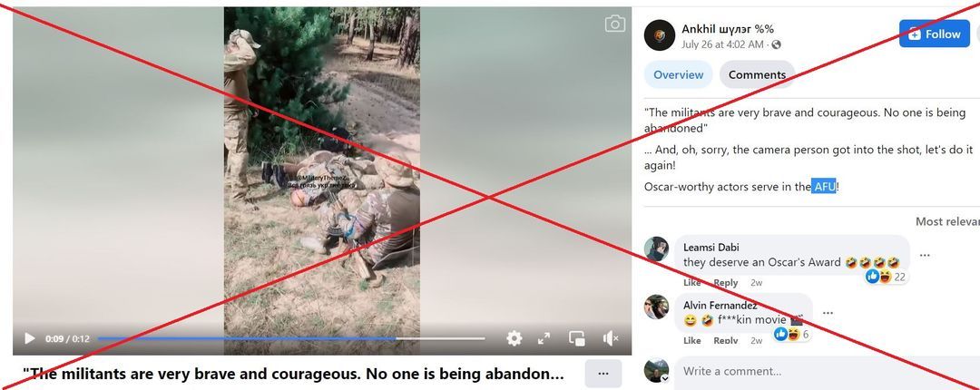Open the Most relevant comment sort dropdown
Screen dimensions: 980x390
pyautogui.click(x=947, y=221)
